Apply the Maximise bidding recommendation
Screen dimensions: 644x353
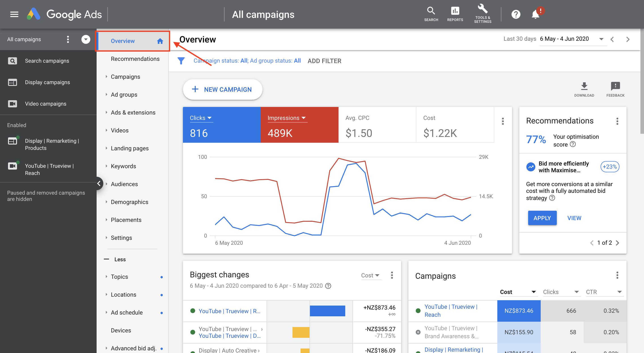click(542, 218)
